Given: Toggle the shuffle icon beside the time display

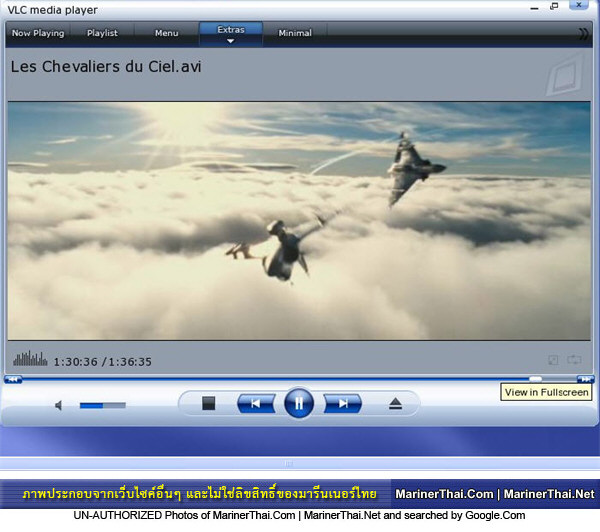Looking at the screenshot, I should point(553,360).
